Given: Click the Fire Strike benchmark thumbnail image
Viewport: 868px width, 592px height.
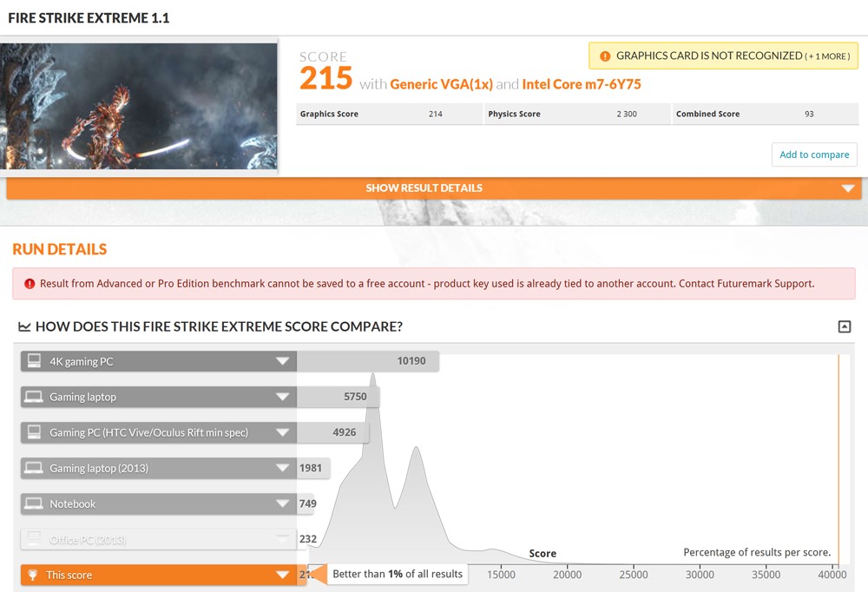Looking at the screenshot, I should tap(138, 106).
